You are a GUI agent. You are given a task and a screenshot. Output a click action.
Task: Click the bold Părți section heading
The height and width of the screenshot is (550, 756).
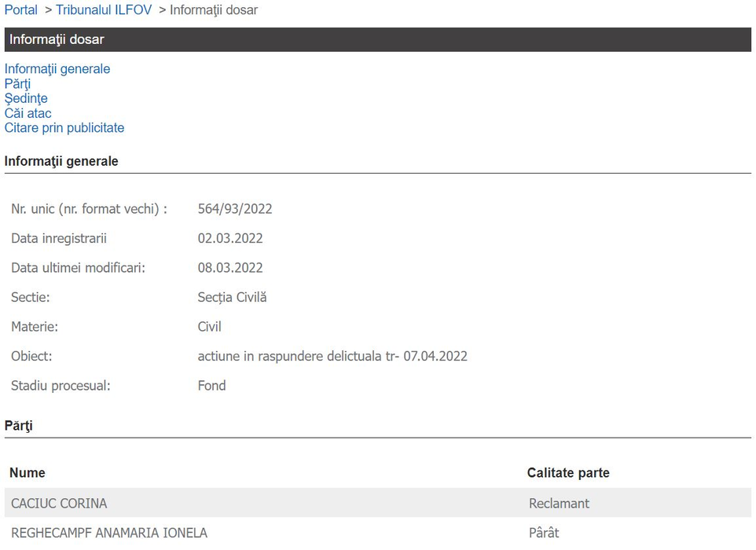18,426
